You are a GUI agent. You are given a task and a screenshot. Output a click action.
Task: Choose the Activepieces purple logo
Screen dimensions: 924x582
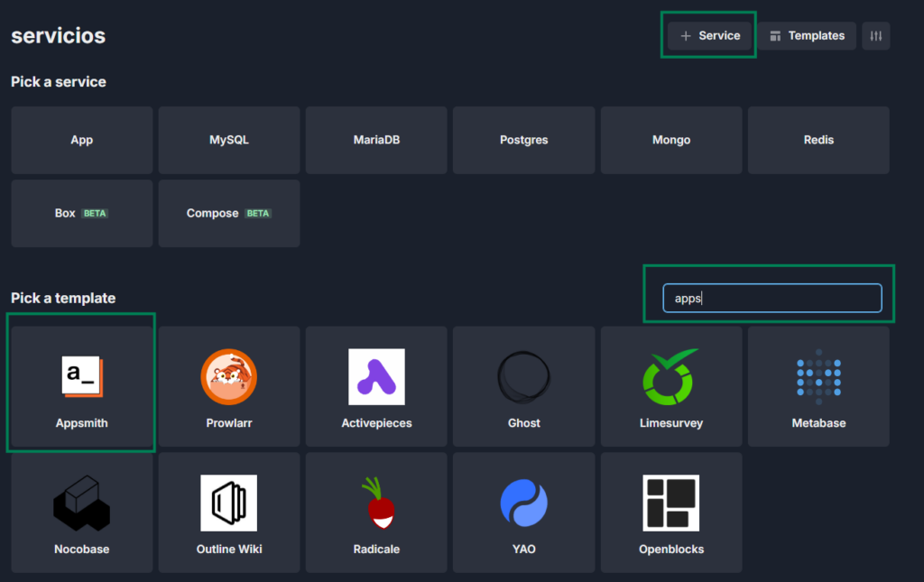coord(376,376)
